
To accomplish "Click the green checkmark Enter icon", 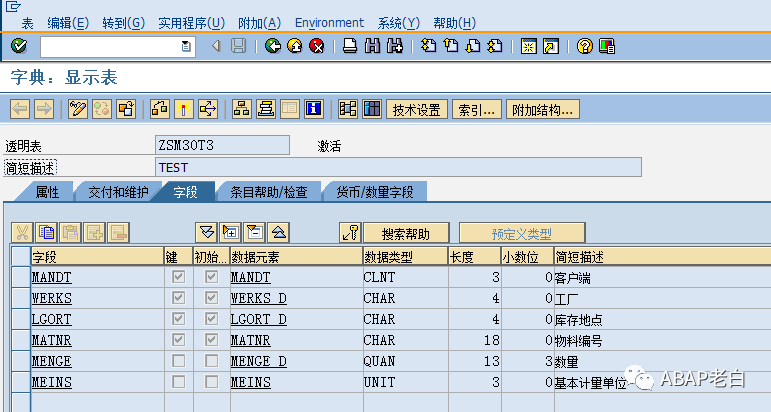I will (19, 46).
